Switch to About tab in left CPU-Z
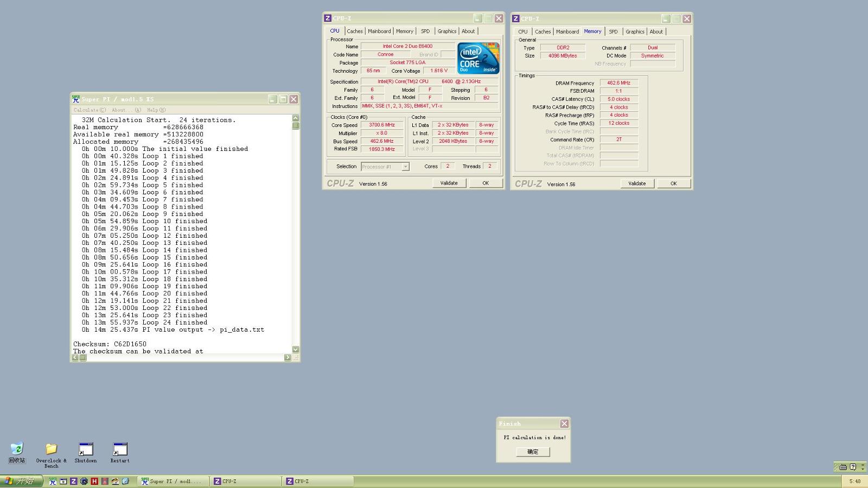Viewport: 868px width, 488px height. tap(468, 31)
